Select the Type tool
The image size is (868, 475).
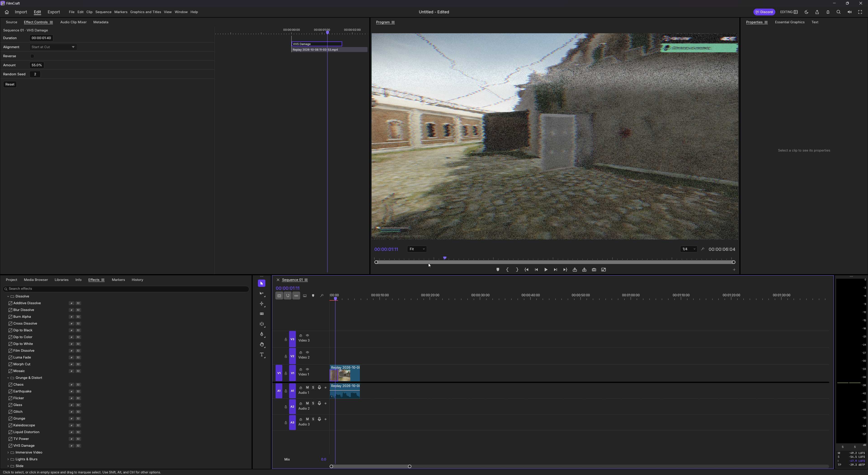point(262,355)
